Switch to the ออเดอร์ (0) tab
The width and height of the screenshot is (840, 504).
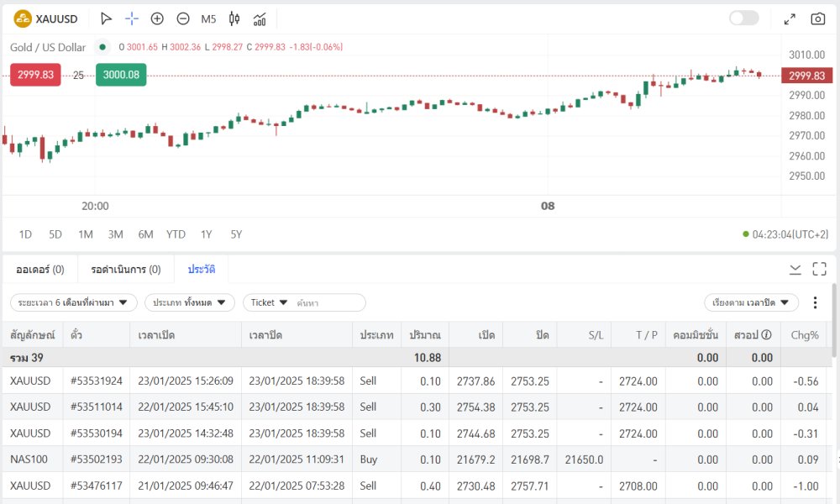coord(40,270)
